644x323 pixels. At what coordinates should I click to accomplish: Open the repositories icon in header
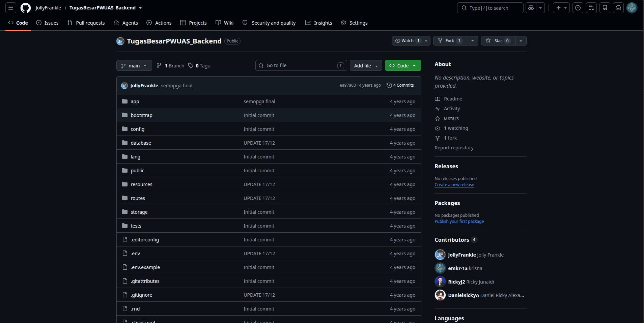(605, 8)
